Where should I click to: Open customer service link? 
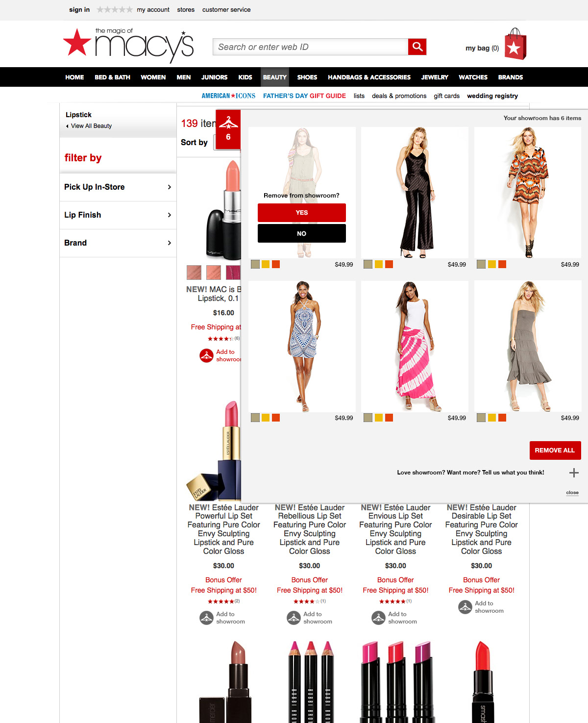tap(226, 9)
